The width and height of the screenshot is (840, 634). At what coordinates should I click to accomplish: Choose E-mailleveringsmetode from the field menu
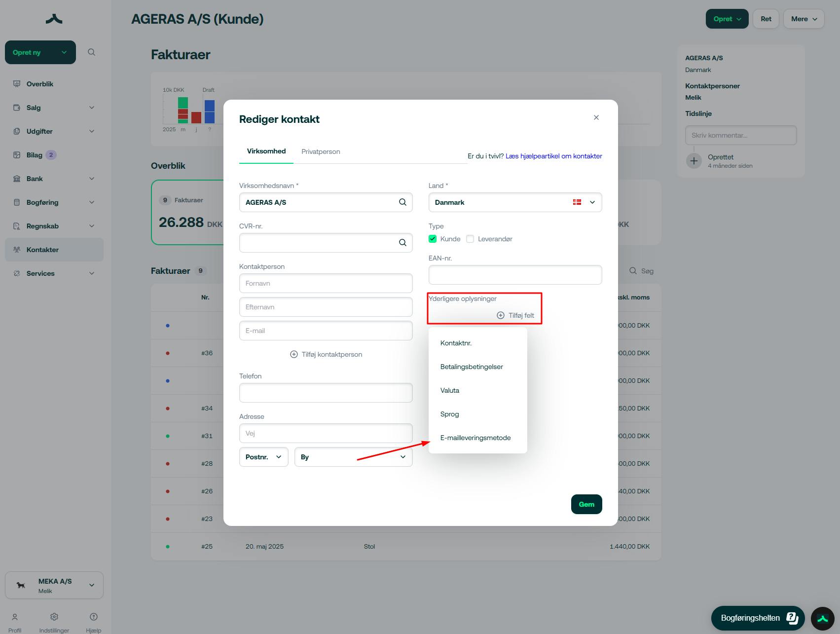click(x=477, y=438)
